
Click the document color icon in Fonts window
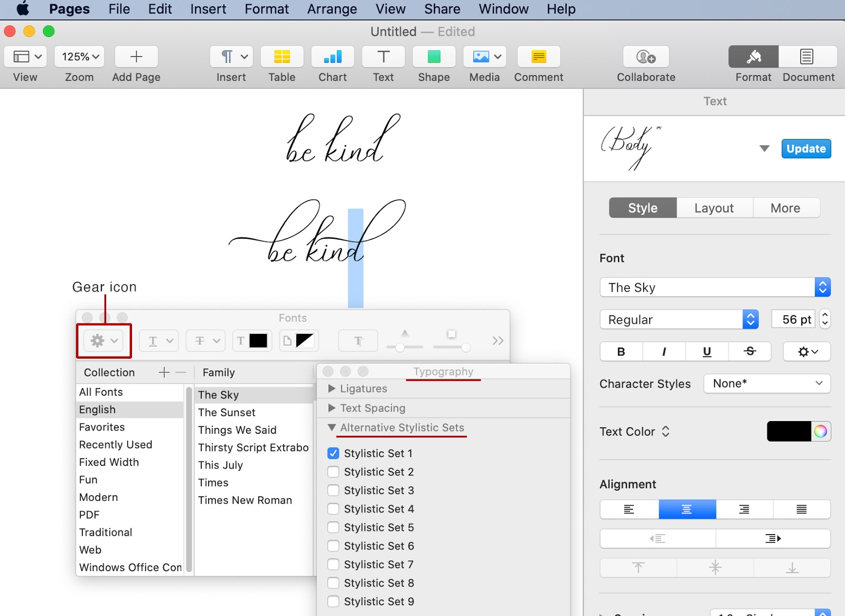pos(298,341)
